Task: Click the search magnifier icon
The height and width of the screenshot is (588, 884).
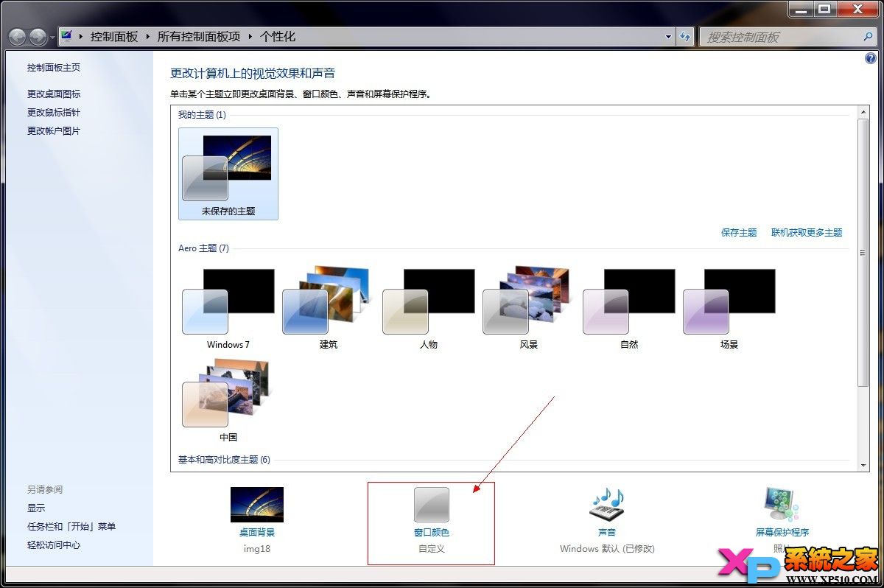Action: [868, 35]
